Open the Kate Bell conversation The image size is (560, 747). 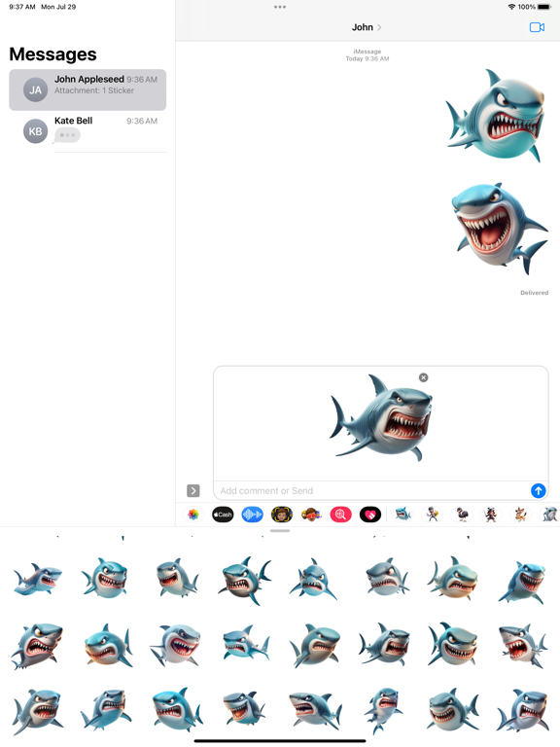point(87,131)
